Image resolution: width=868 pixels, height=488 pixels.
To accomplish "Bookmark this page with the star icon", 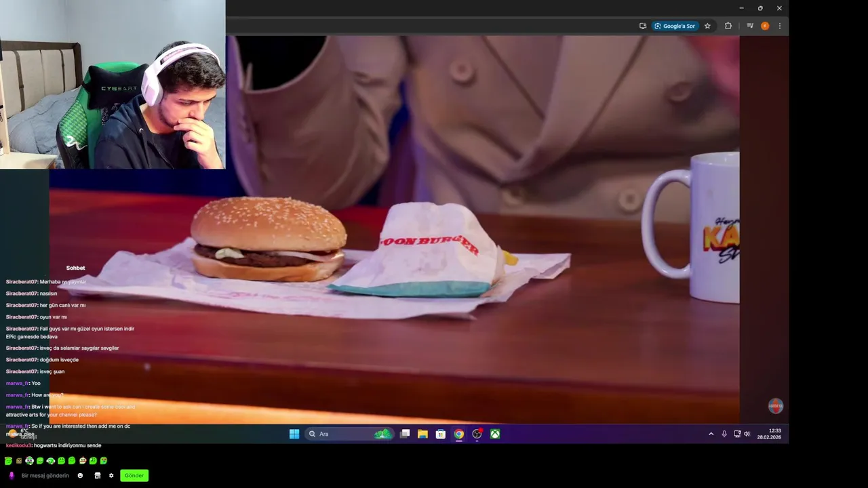I will pyautogui.click(x=707, y=26).
